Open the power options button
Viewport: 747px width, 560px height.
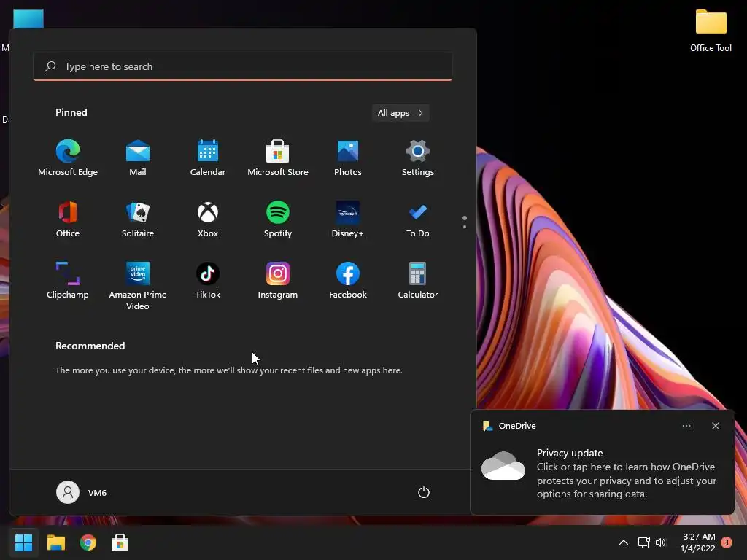(424, 492)
